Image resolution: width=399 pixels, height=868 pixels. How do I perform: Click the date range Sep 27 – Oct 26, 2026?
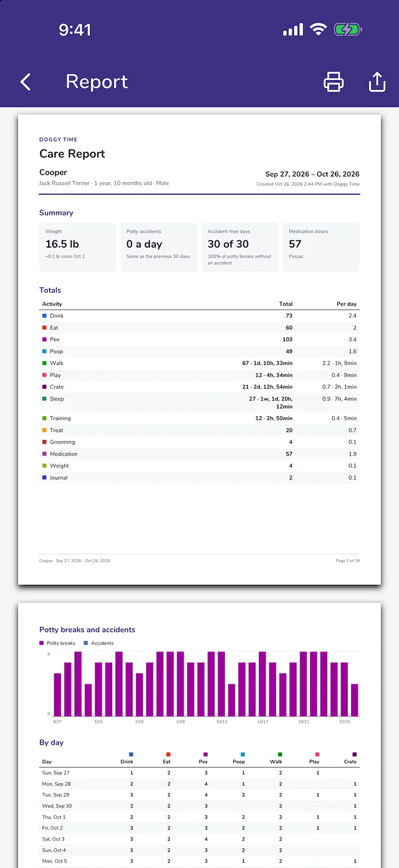312,174
